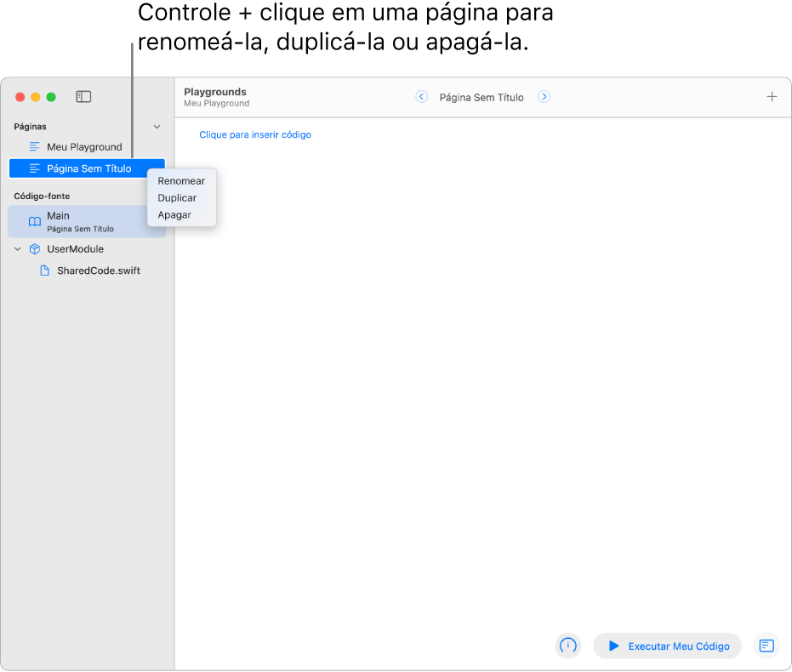Select the Página Sem Título page row
This screenshot has width=792, height=672.
[x=87, y=168]
